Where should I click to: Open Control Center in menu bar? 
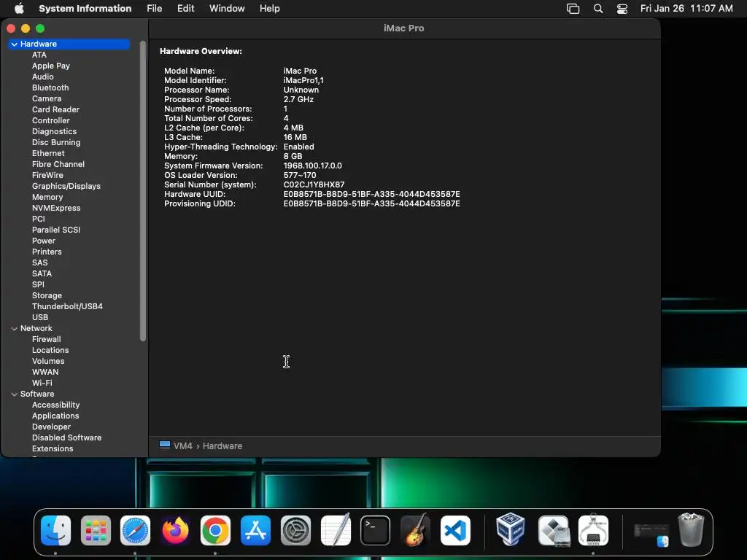622,9
